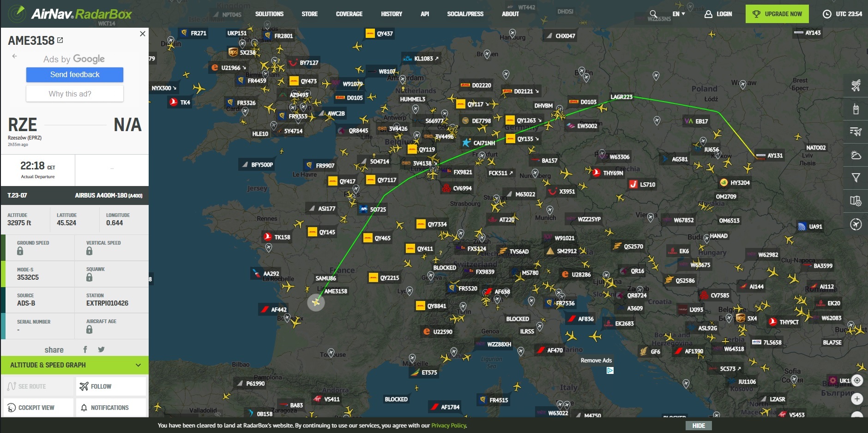Click the Upgrade Now button
Image resolution: width=868 pixels, height=433 pixels.
(x=777, y=14)
